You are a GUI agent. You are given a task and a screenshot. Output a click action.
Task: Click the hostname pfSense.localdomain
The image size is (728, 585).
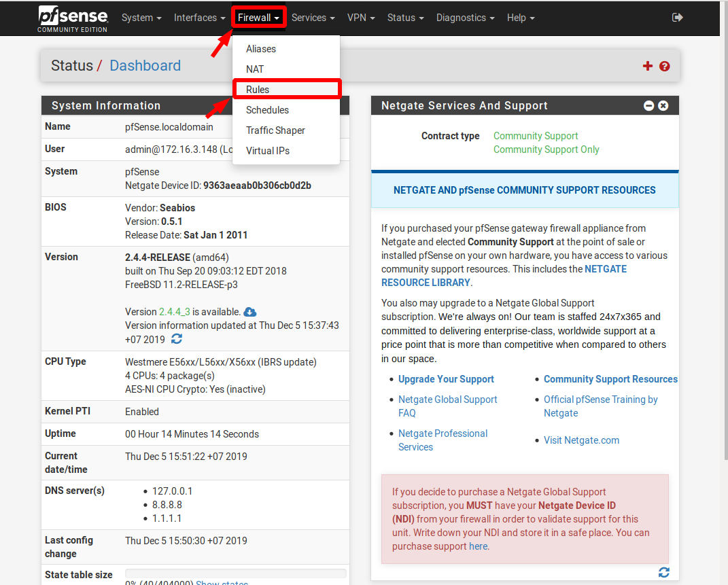tap(169, 127)
